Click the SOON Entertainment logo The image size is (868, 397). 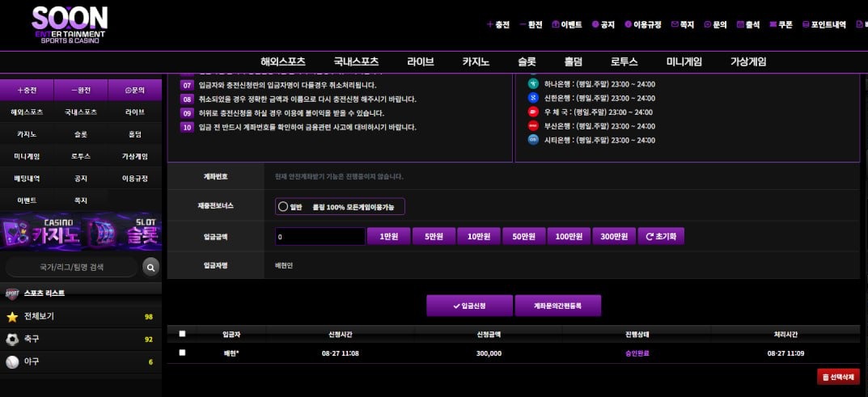tap(69, 24)
